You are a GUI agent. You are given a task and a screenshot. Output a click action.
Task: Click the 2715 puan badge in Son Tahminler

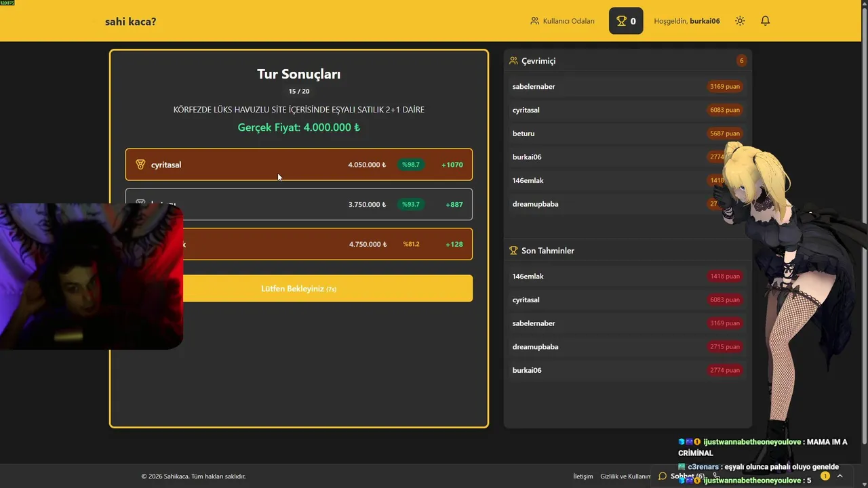click(x=724, y=346)
